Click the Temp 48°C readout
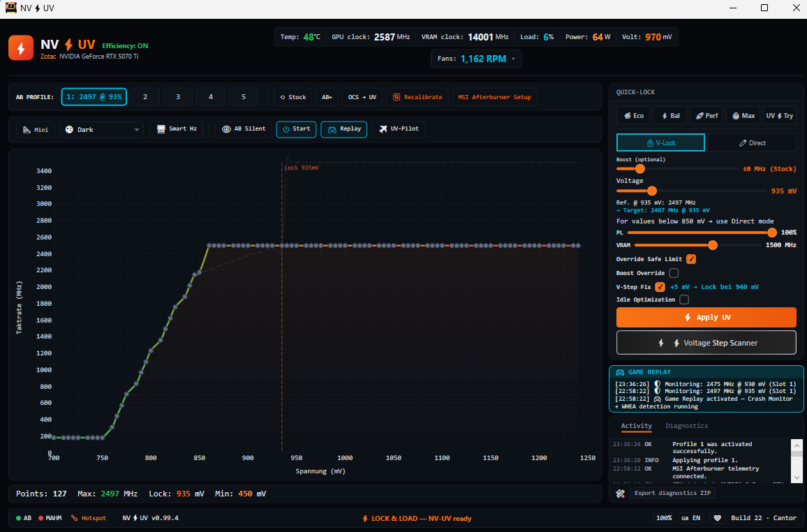Screen dimensions: 807x532 click(x=300, y=37)
